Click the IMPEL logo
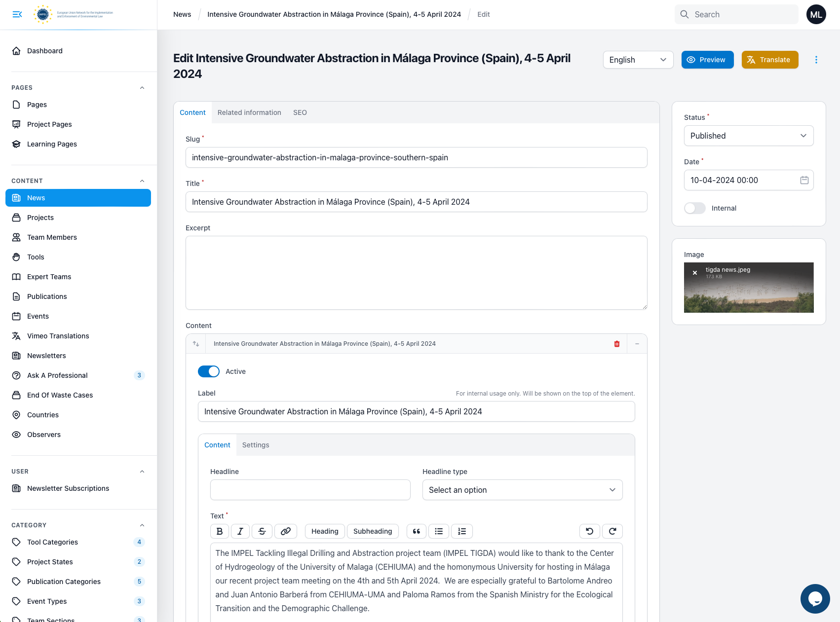 click(x=73, y=14)
